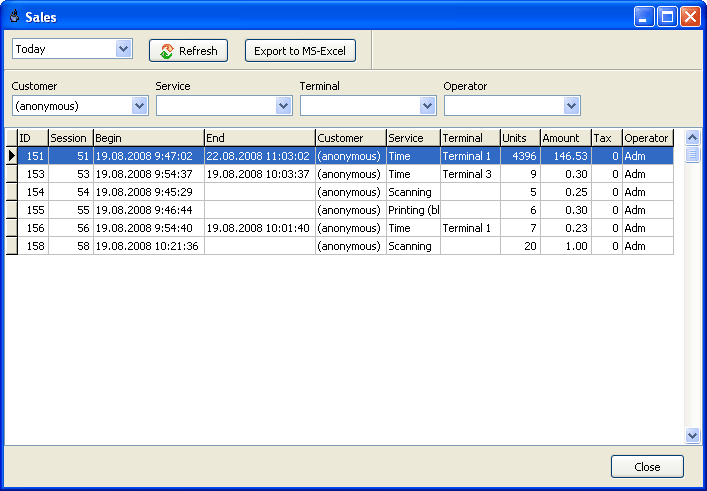Open the Service filter dropdown
The image size is (707, 491).
tap(284, 106)
